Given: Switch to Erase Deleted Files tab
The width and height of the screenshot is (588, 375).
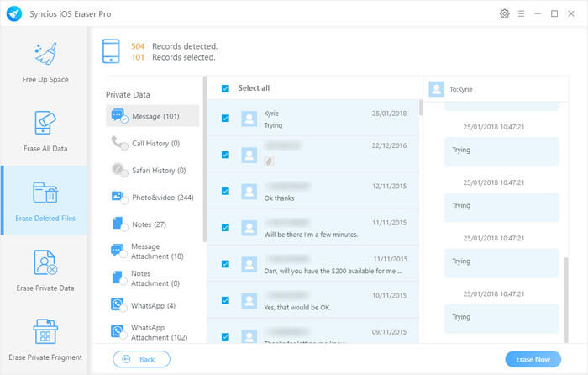Looking at the screenshot, I should (x=44, y=200).
